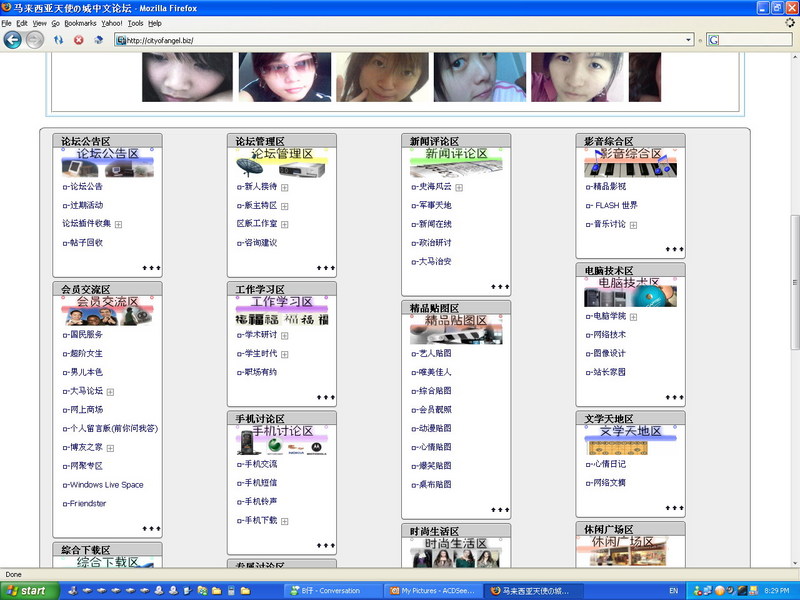Switch to the Conversation taskbar window
Viewport: 800px width, 600px height.
(x=330, y=591)
